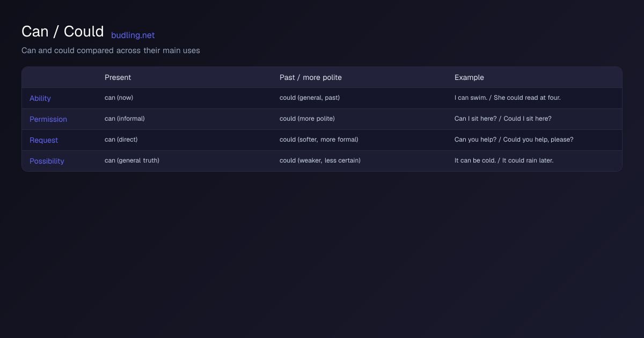Click the 'can (direct)' cell
Screen dimensions: 644x338
[x=121, y=139]
